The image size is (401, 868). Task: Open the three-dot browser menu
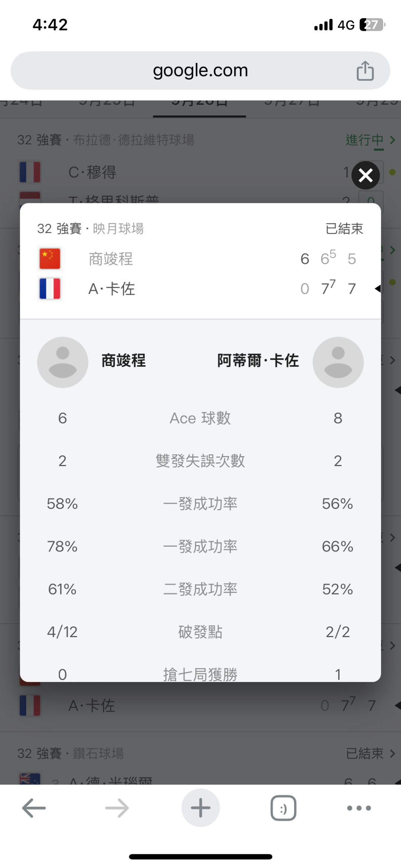[x=359, y=808]
